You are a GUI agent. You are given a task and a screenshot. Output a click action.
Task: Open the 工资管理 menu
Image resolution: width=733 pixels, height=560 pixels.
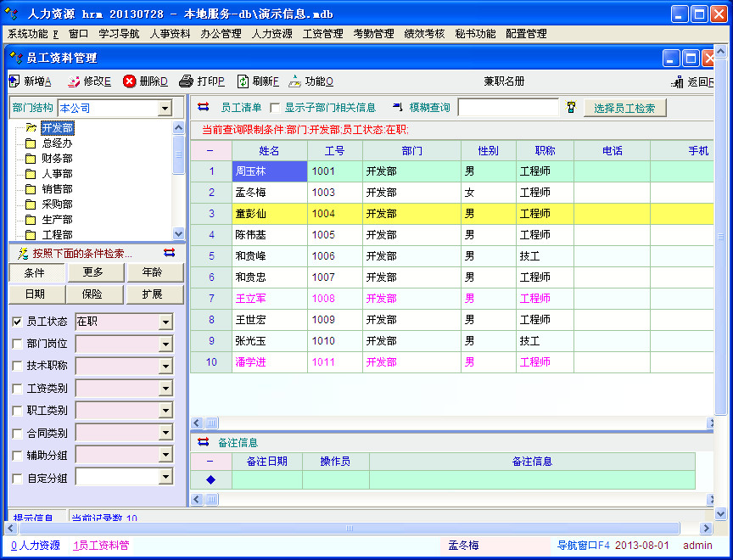pyautogui.click(x=323, y=34)
